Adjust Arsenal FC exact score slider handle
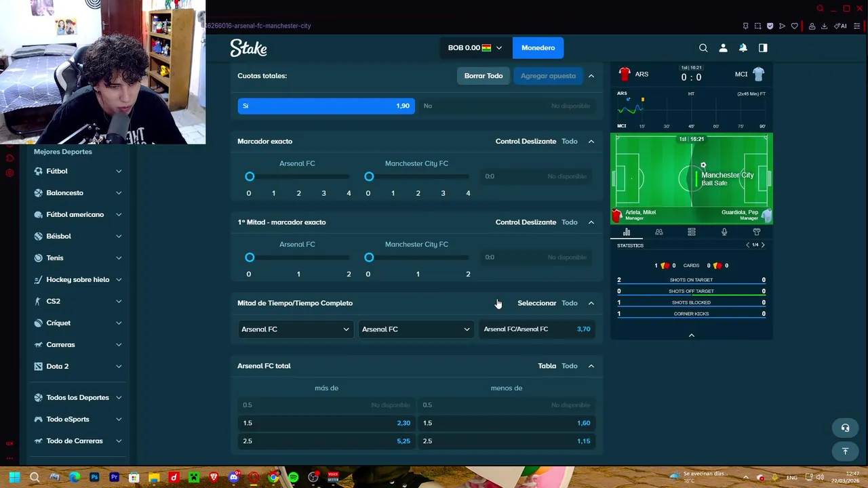This screenshot has height=488, width=868. point(250,177)
